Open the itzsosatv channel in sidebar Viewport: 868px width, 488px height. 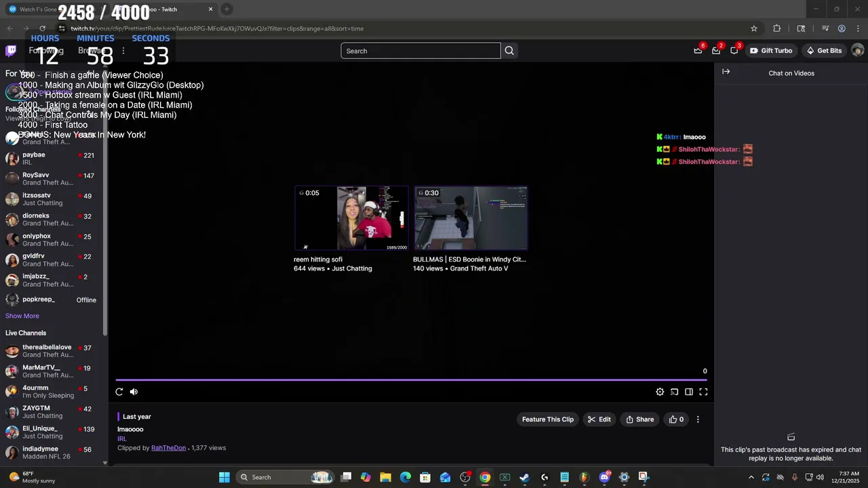pyautogui.click(x=53, y=199)
